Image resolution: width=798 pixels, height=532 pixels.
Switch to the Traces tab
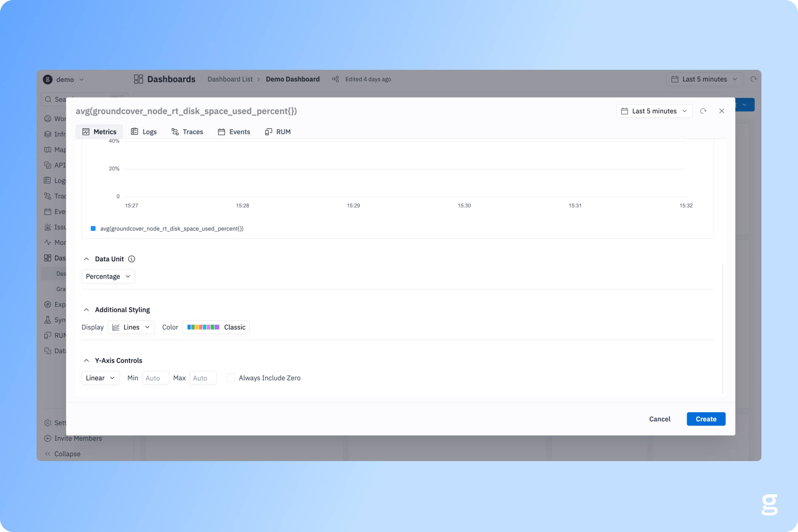pyautogui.click(x=187, y=132)
